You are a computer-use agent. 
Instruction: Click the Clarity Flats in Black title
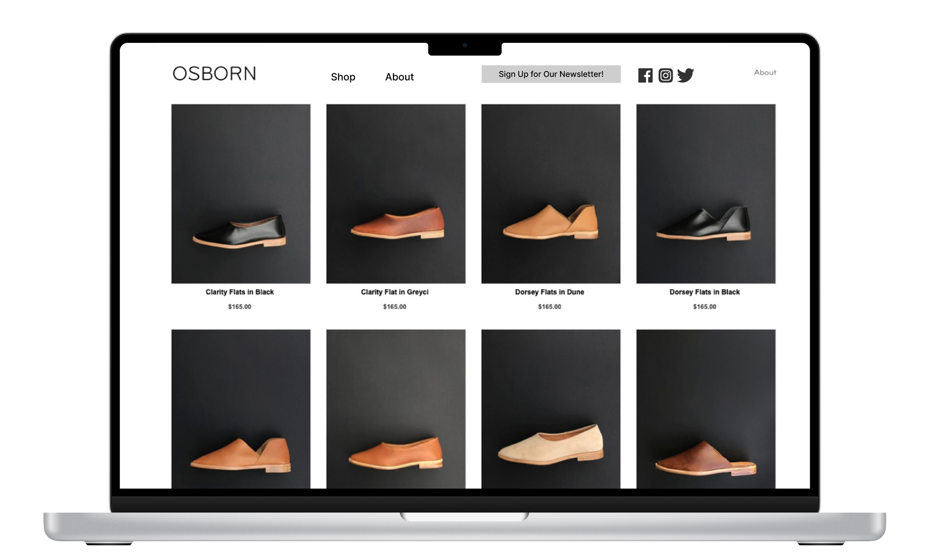(239, 292)
